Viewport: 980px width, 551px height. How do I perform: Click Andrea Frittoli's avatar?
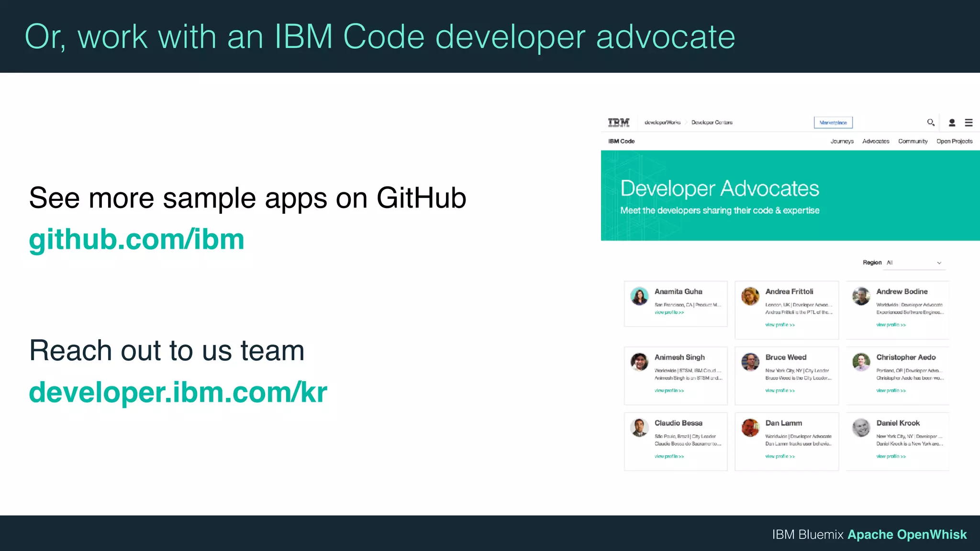tap(750, 296)
